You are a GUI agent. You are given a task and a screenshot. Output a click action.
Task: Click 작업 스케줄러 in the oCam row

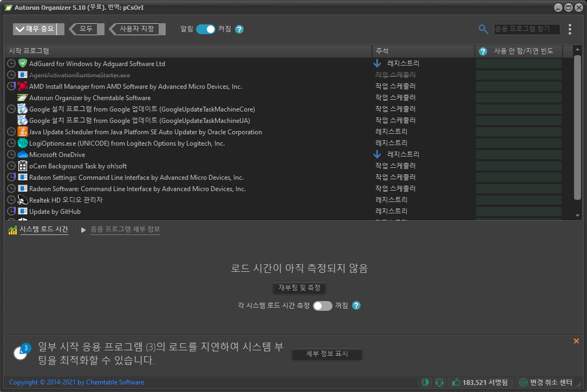point(395,166)
